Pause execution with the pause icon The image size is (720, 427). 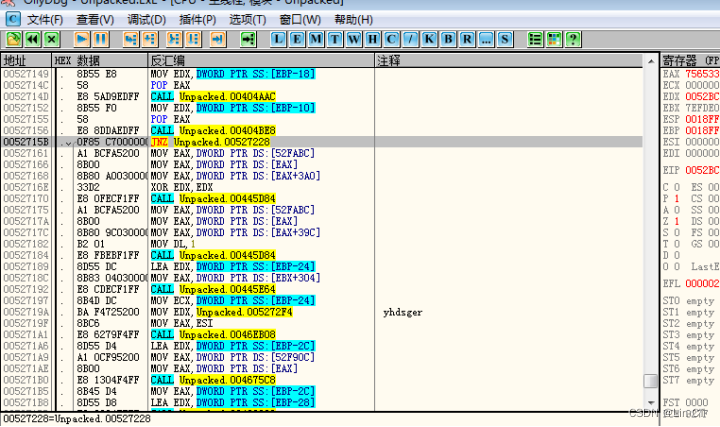pos(101,39)
